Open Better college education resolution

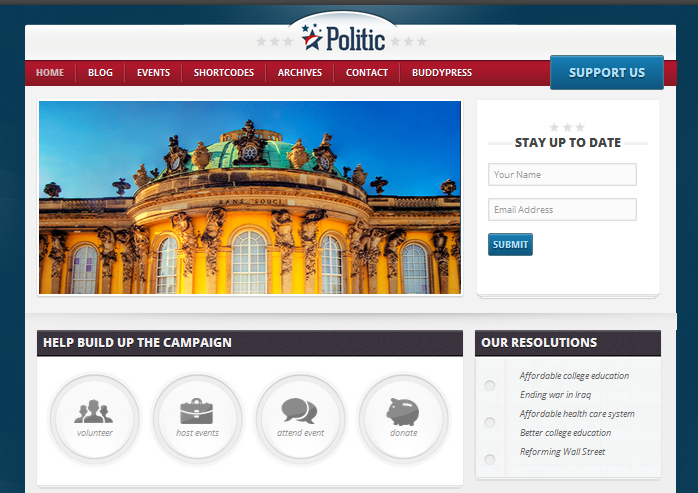[x=565, y=433]
